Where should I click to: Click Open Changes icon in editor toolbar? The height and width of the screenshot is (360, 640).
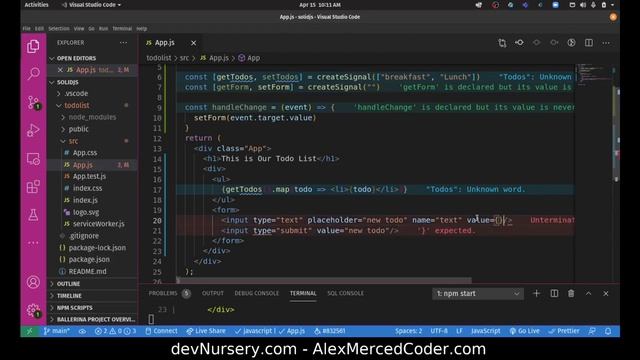(519, 43)
